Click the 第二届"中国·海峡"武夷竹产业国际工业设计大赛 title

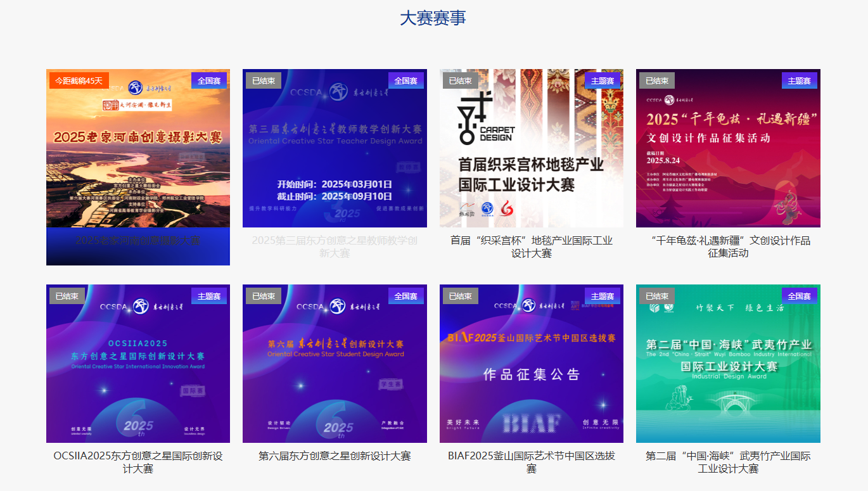click(x=728, y=462)
